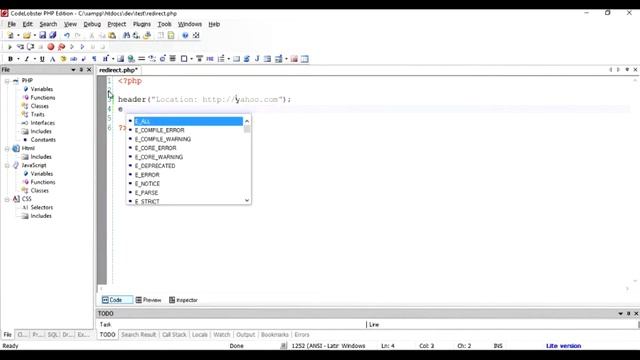Image resolution: width=640 pixels, height=360 pixels.
Task: Click the Font letter A icon
Action: [x=53, y=59]
